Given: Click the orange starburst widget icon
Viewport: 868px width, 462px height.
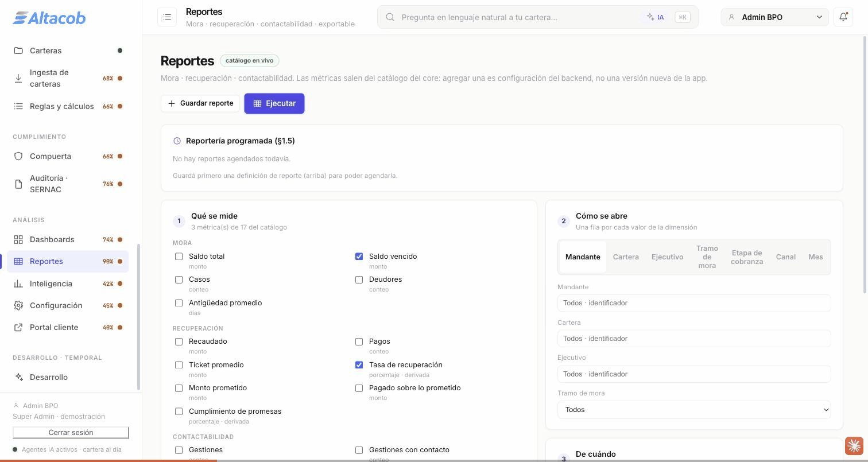Looking at the screenshot, I should pyautogui.click(x=854, y=446).
